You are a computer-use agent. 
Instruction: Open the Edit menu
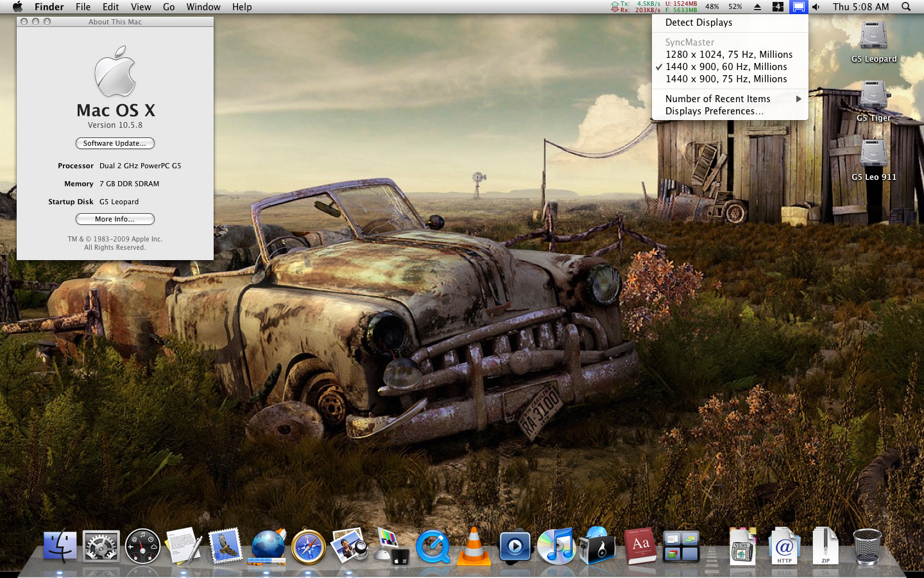pos(111,7)
